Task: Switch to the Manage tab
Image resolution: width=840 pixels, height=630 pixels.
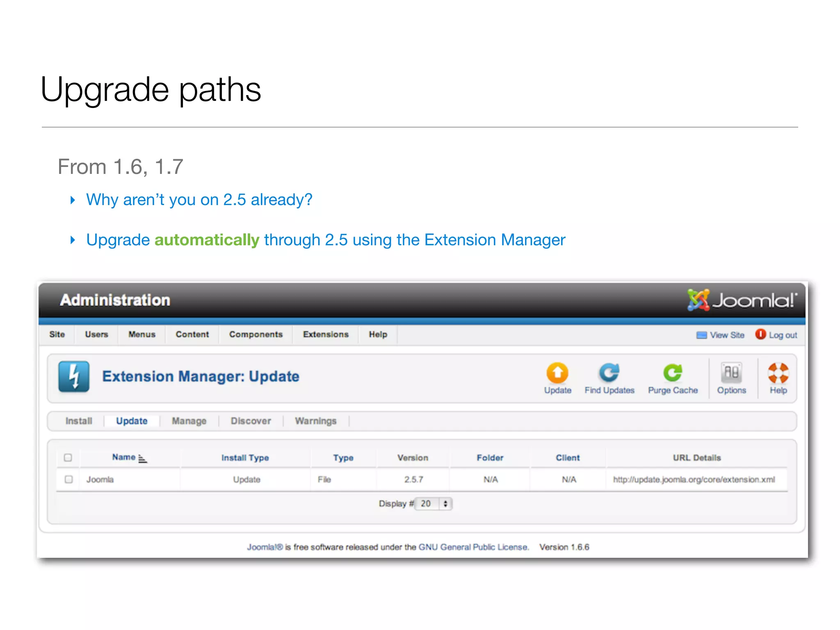Action: coord(189,421)
